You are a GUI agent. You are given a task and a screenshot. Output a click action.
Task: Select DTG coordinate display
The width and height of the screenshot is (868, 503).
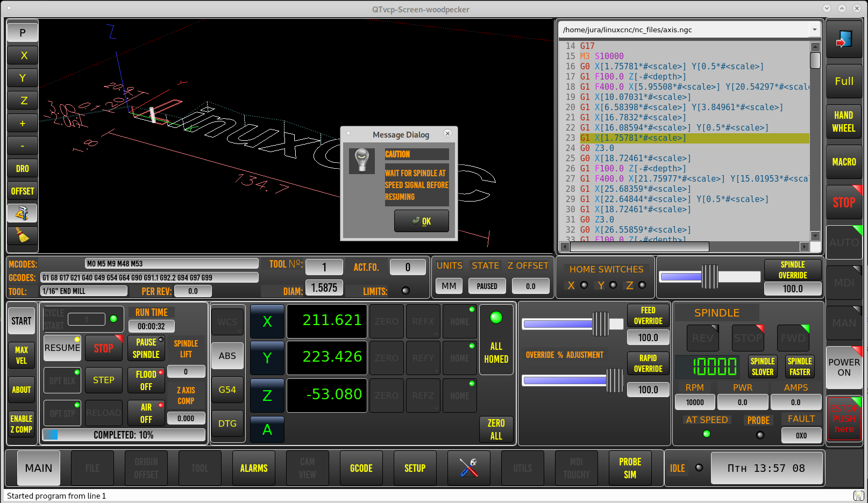coord(227,423)
